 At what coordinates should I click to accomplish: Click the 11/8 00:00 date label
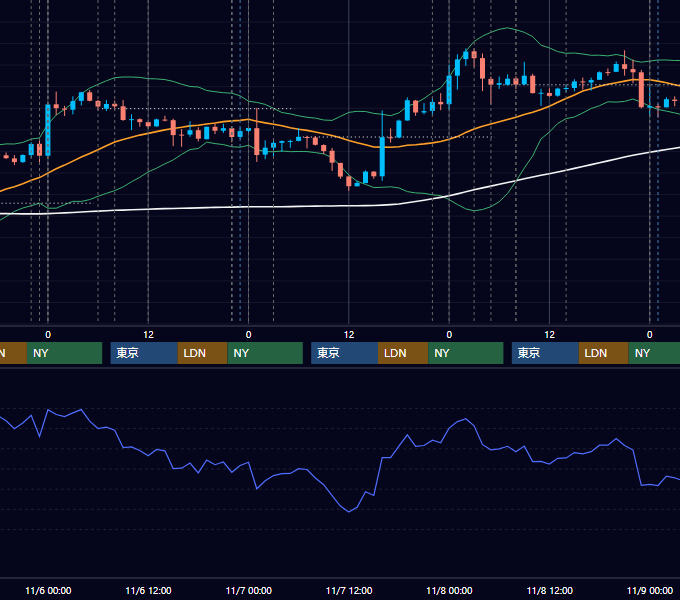(x=449, y=590)
